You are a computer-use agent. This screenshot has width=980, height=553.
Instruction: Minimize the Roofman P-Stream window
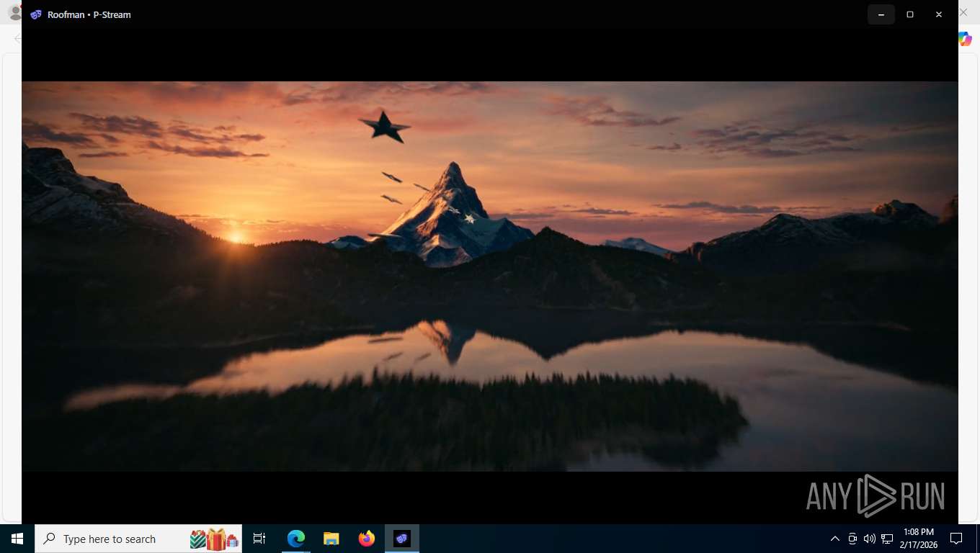[881, 14]
